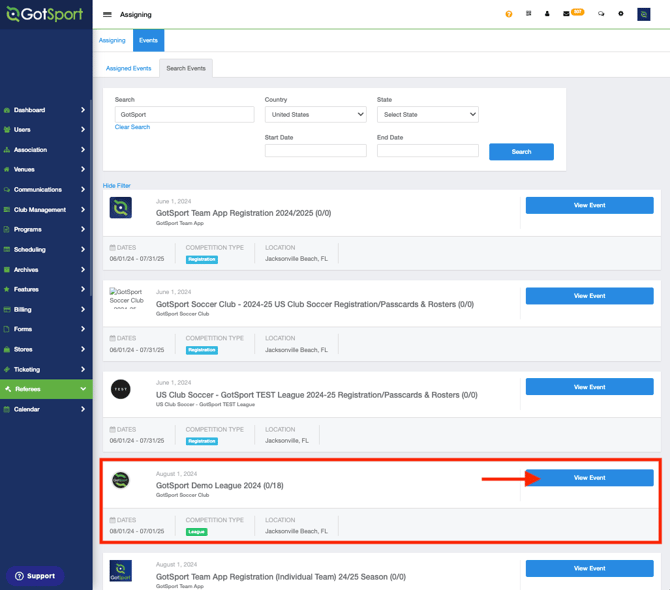
Task: Expand the Venues menu chevron
Action: pyautogui.click(x=83, y=169)
